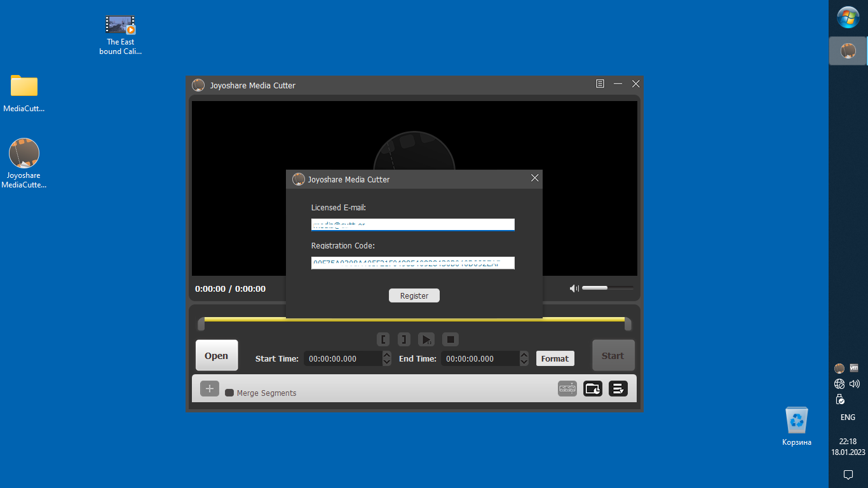Viewport: 868px width, 488px height.
Task: Open the Windows Start orb
Action: point(848,17)
